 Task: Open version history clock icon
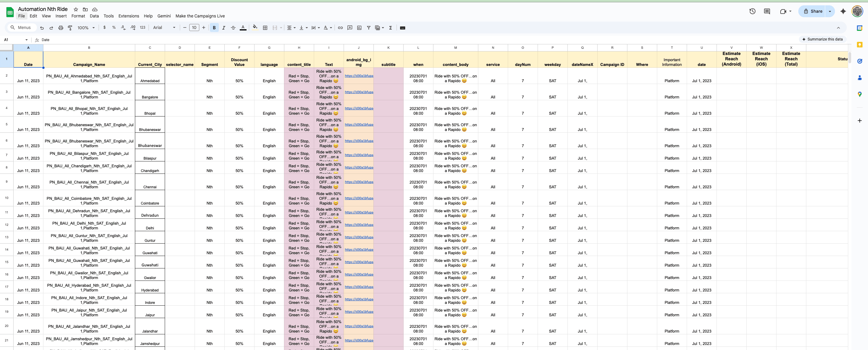[753, 11]
